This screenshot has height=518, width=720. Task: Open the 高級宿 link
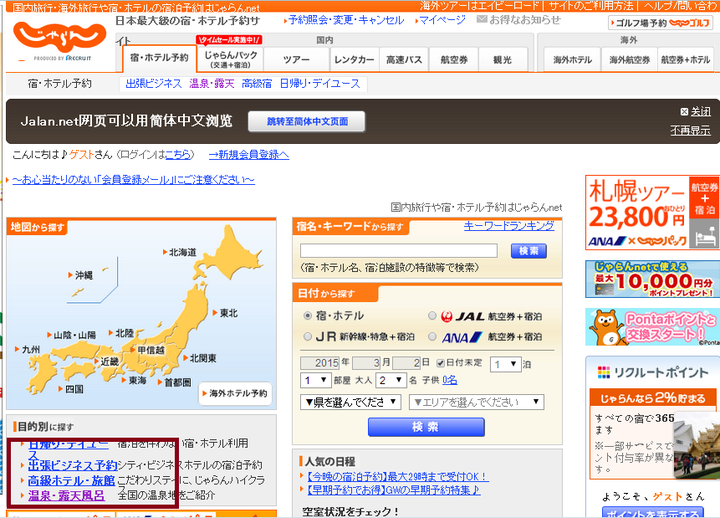tap(257, 84)
